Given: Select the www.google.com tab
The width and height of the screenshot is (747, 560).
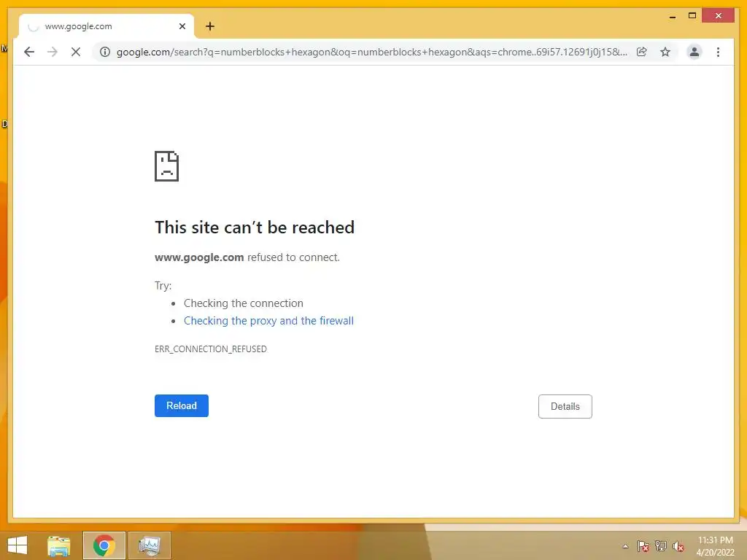Looking at the screenshot, I should tap(107, 26).
